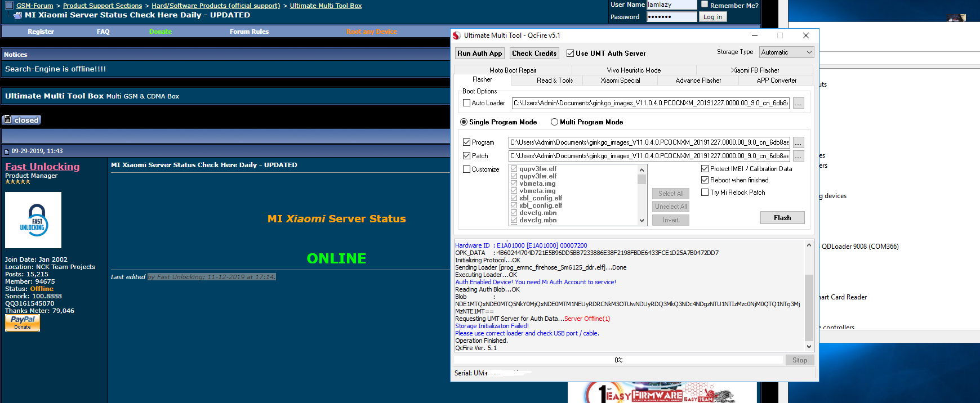
Task: Open Fast Unlocking user profile link
Action: [x=42, y=167]
